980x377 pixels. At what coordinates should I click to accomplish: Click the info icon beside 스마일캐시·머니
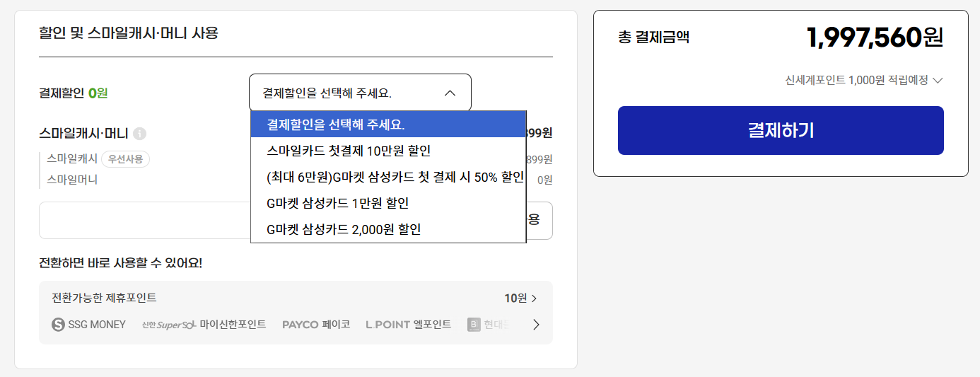(140, 133)
